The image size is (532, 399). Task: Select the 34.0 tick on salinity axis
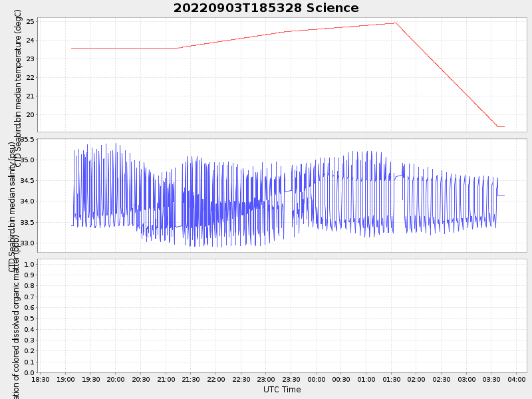pyautogui.click(x=27, y=201)
